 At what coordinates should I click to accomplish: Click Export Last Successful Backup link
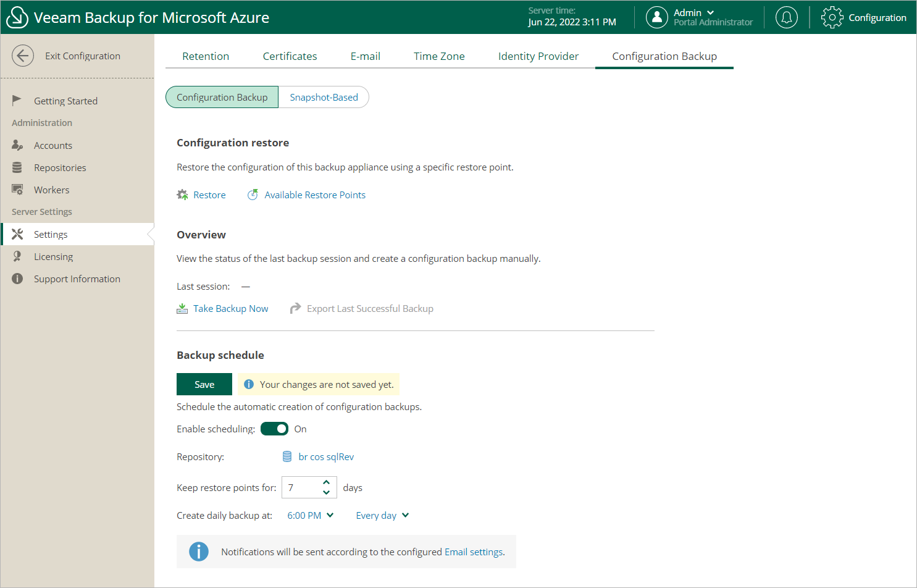point(370,308)
